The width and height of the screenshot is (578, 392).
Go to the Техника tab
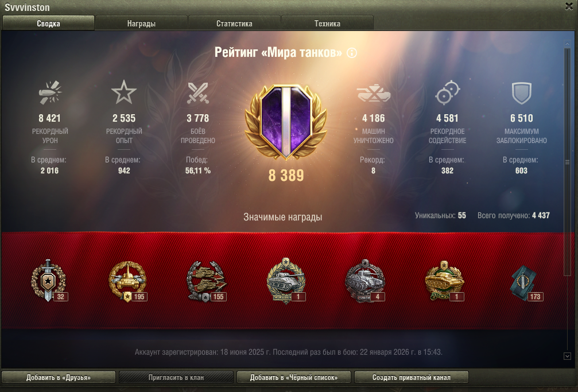tap(327, 23)
